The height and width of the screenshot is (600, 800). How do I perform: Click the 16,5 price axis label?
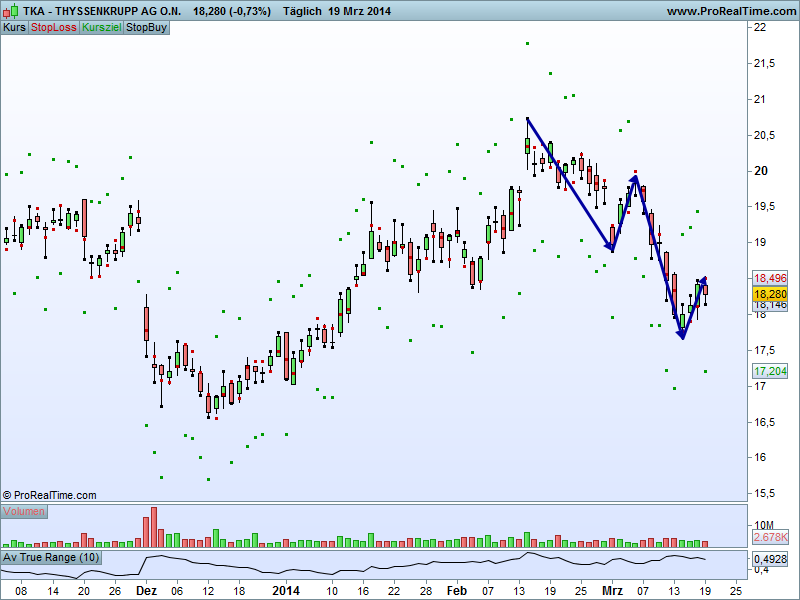(x=764, y=422)
